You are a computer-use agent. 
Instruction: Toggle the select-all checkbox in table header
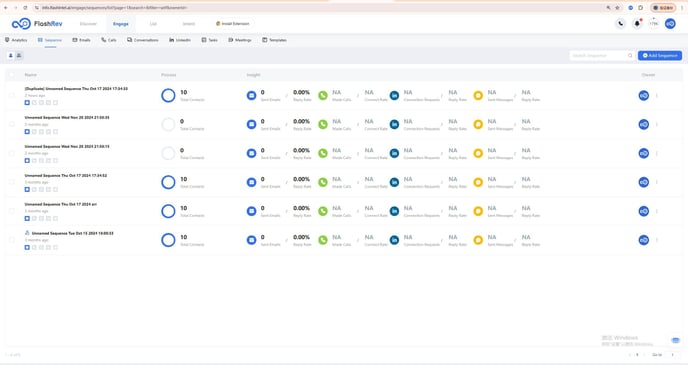[x=12, y=75]
